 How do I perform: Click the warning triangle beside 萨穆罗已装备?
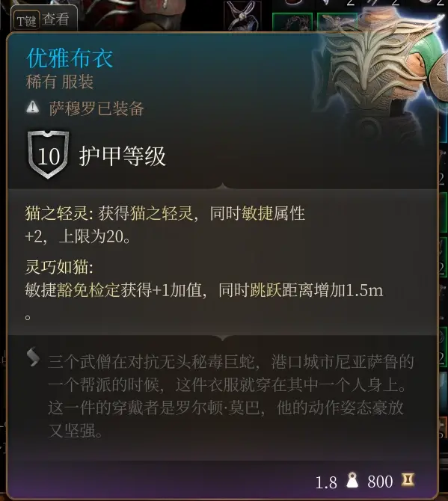tap(33, 108)
